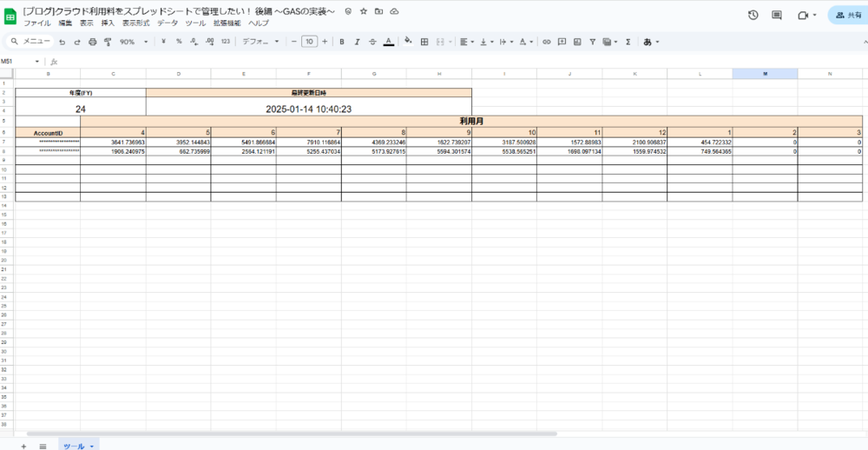868x450 pixels.
Task: Click the 共有 share button
Action: [848, 16]
